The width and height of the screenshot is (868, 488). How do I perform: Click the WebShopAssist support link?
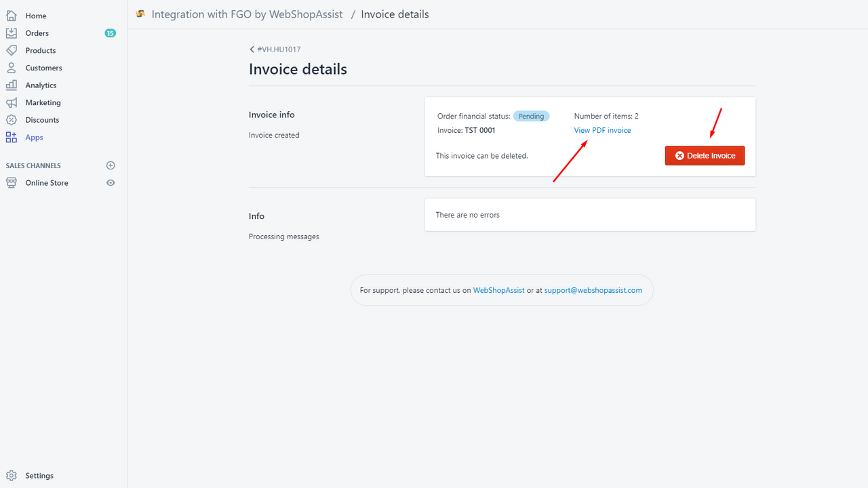[498, 290]
